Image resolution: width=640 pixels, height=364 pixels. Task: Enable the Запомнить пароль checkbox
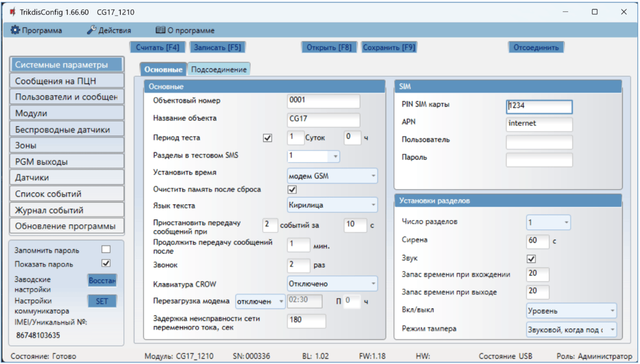[106, 249]
